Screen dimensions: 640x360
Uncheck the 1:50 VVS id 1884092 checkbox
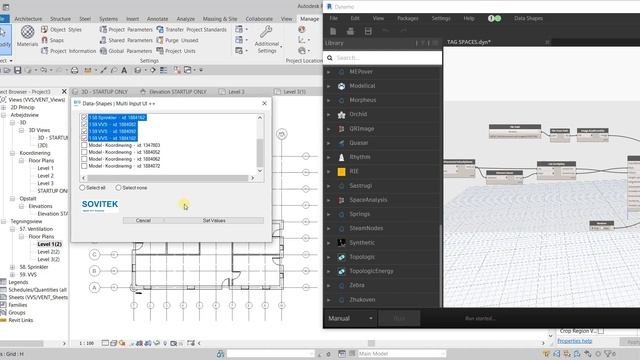coord(84,131)
